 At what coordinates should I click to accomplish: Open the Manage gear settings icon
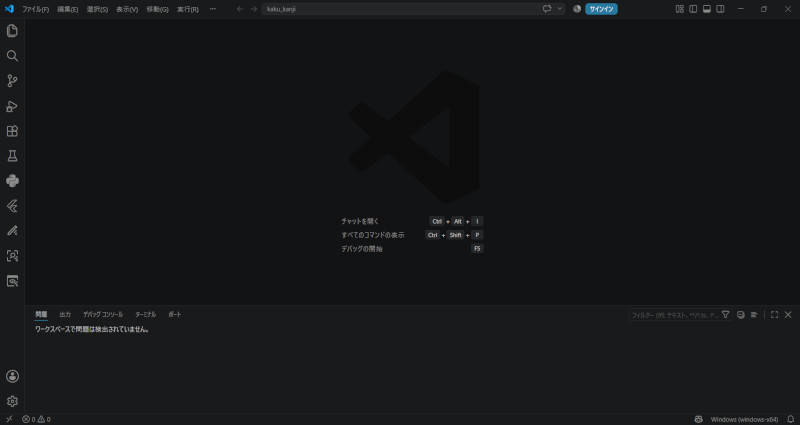(12, 402)
